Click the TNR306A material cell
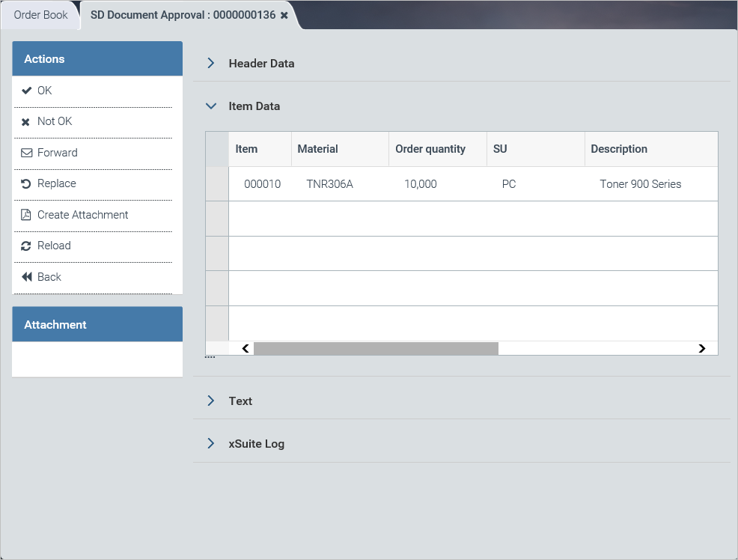738x560 pixels. [x=329, y=184]
